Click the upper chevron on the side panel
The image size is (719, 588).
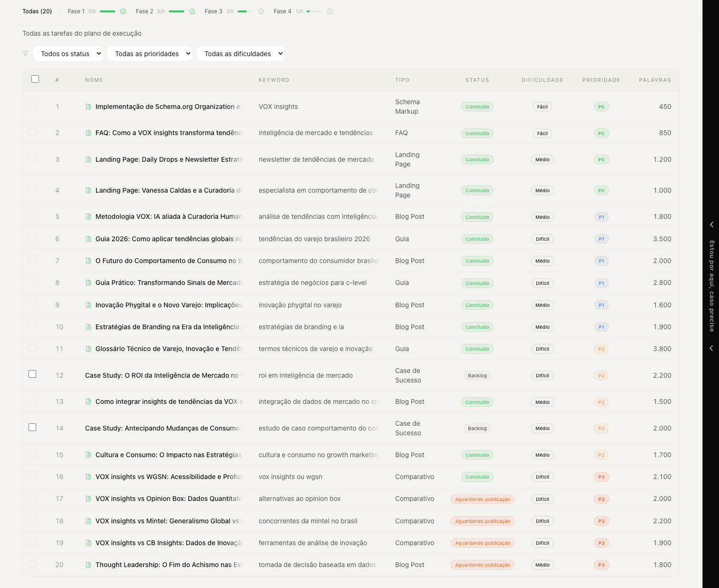click(x=711, y=225)
